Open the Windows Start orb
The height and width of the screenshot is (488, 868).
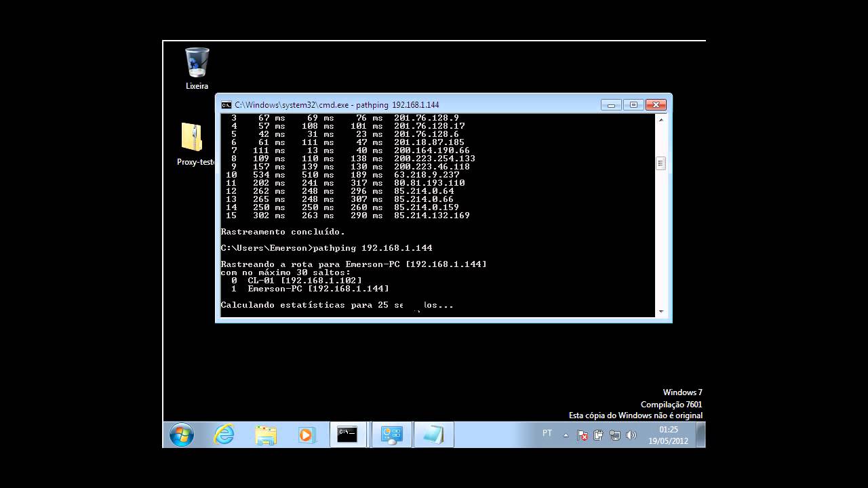point(182,434)
